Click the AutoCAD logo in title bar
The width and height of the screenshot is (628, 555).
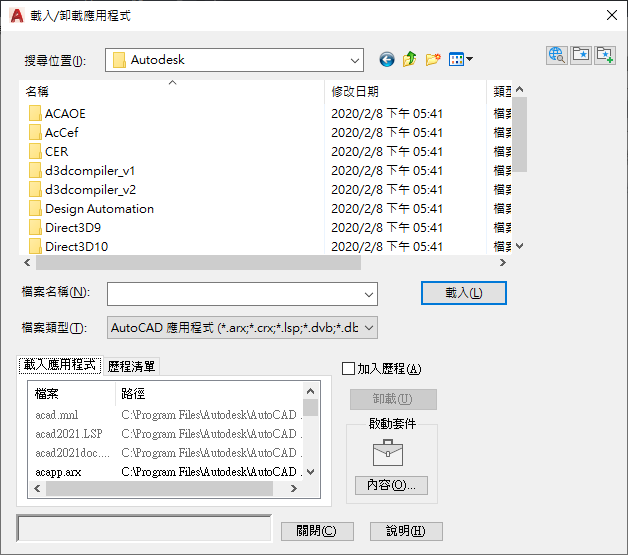[x=17, y=16]
